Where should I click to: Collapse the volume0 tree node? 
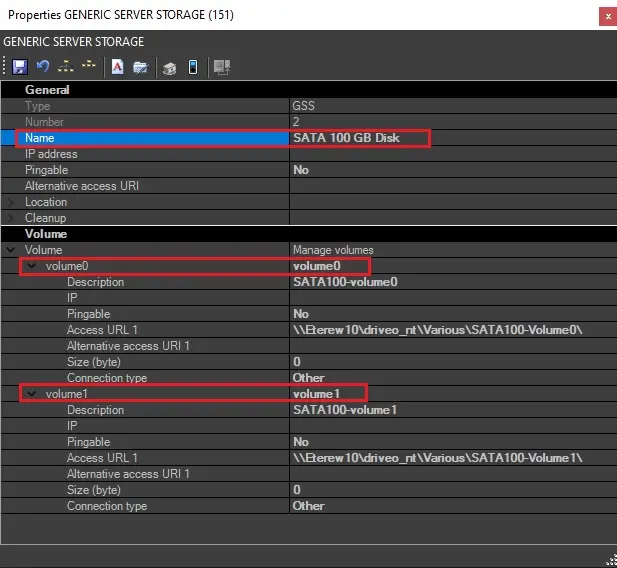[x=32, y=266]
